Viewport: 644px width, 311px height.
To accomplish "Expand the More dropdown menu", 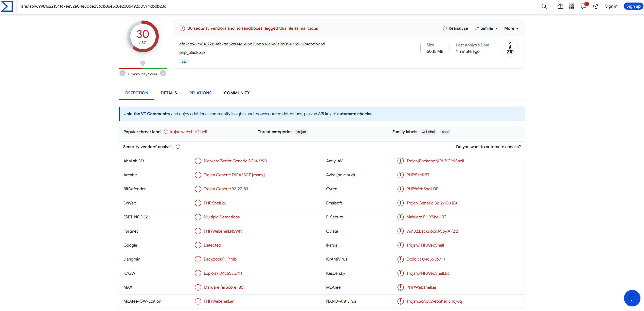I will [511, 28].
